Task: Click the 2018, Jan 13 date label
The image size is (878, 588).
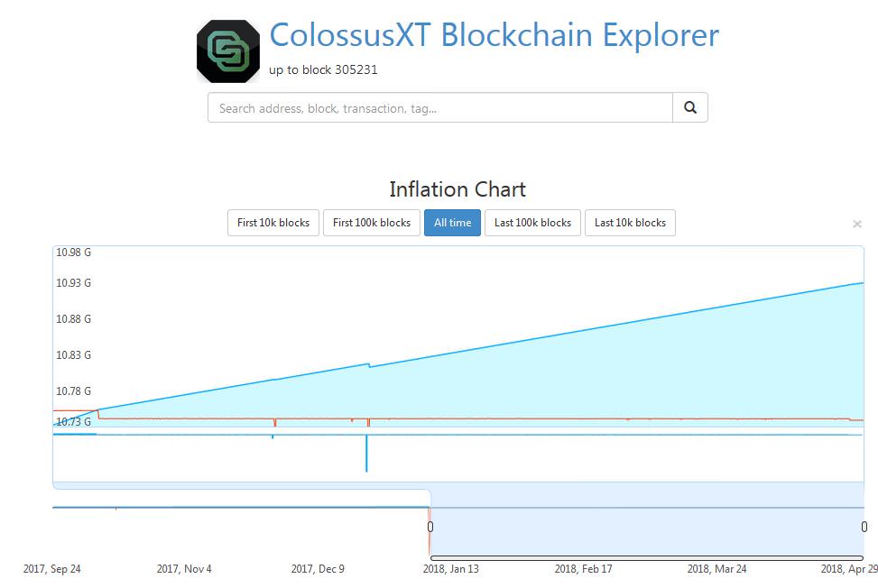Action: pyautogui.click(x=451, y=569)
